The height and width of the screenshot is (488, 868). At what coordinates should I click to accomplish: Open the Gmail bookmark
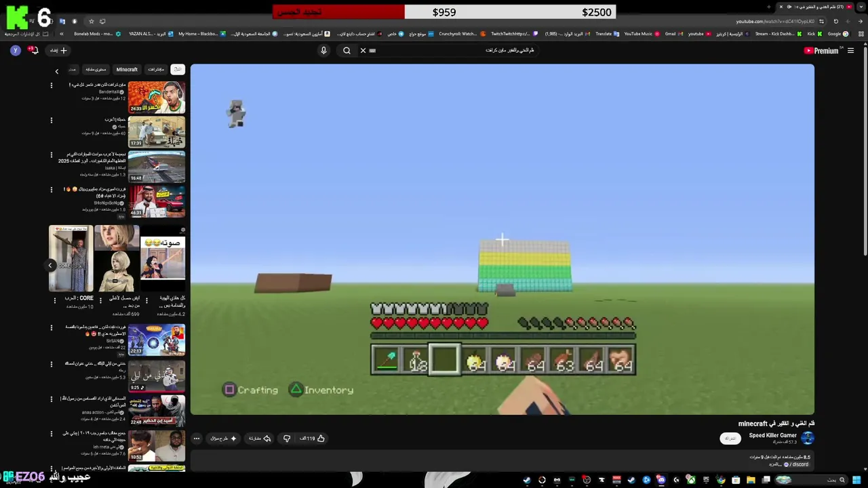(x=673, y=34)
